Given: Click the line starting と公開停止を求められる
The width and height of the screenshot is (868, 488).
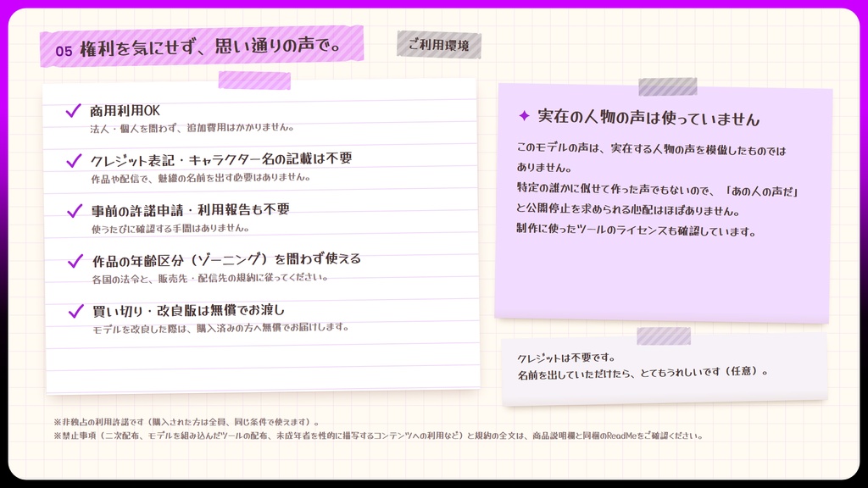Looking at the screenshot, I should point(628,210).
